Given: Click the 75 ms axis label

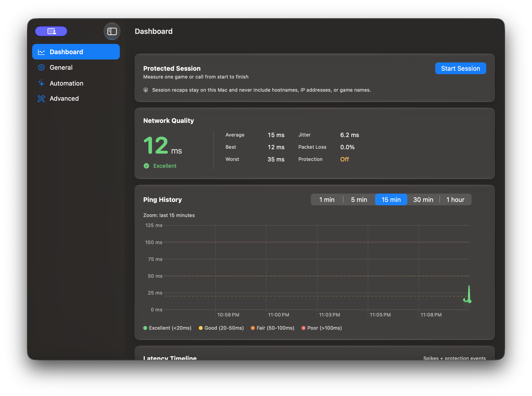Looking at the screenshot, I should [x=155, y=259].
